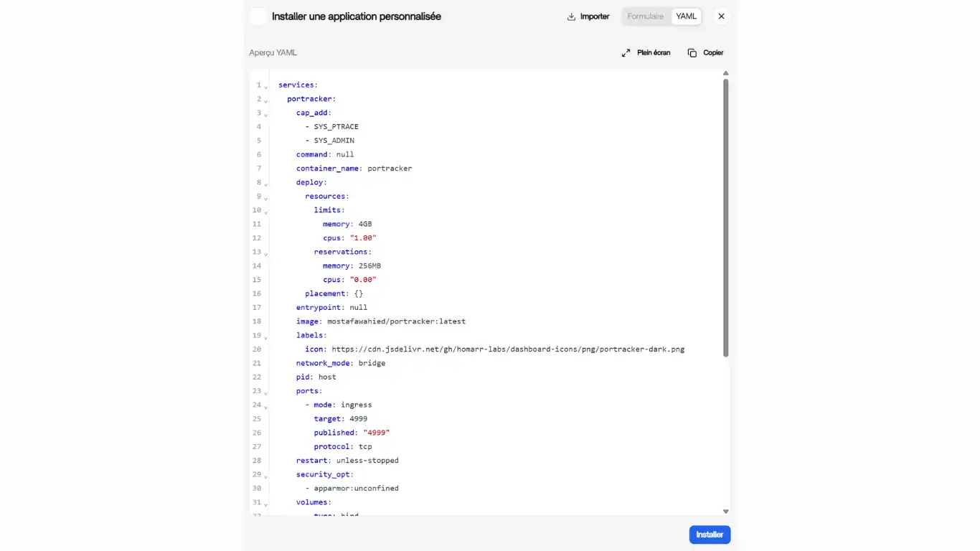Viewport: 980px width, 551px height.
Task: Click the scrollbar up arrow
Action: click(x=726, y=73)
